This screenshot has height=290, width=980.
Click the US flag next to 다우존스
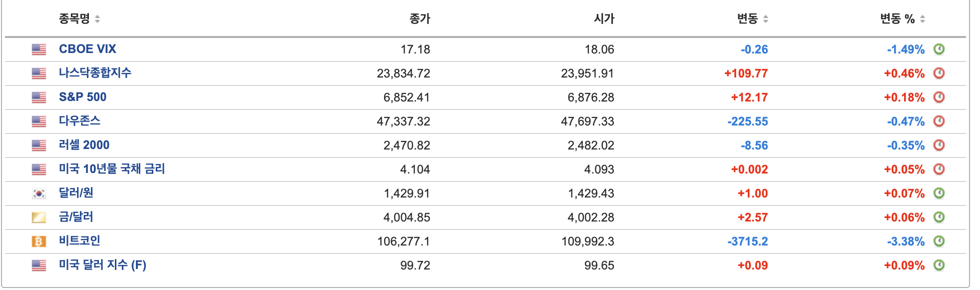click(x=39, y=121)
